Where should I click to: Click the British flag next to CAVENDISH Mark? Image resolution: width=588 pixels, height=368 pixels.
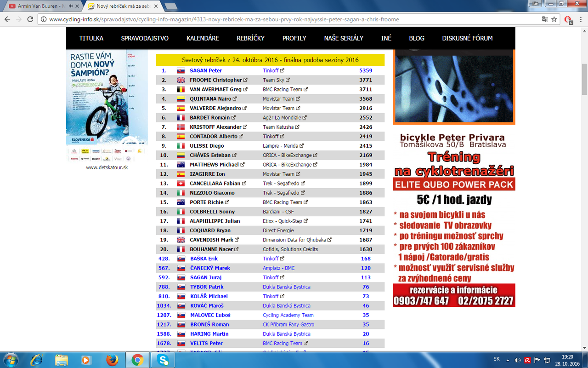[x=181, y=240]
